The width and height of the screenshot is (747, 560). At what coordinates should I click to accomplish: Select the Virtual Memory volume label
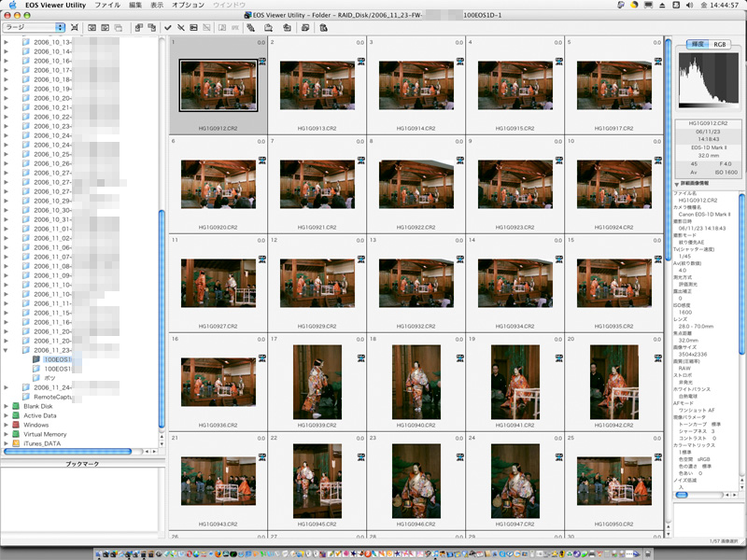coord(45,434)
